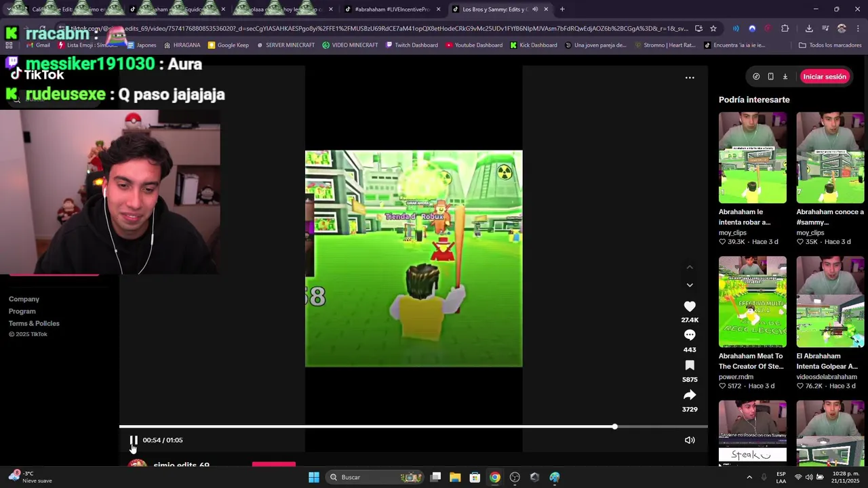Open the browser extensions puzzle icon
Image resolution: width=868 pixels, height=488 pixels.
(785, 28)
